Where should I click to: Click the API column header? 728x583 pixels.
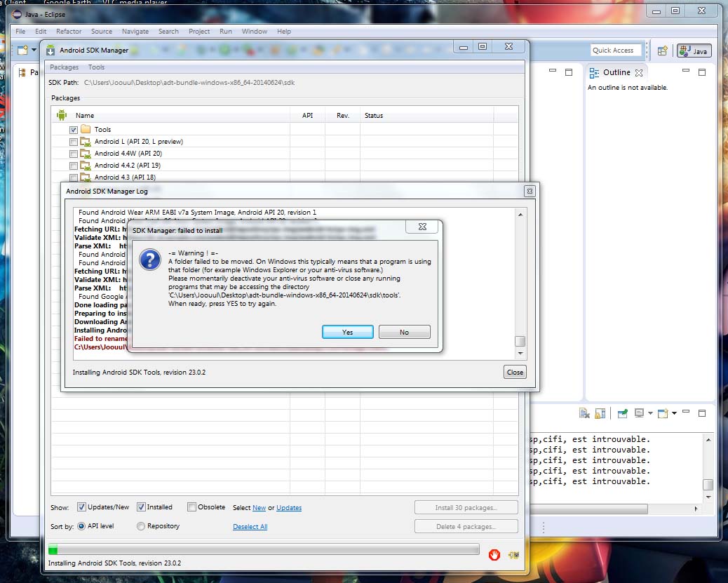click(x=307, y=115)
